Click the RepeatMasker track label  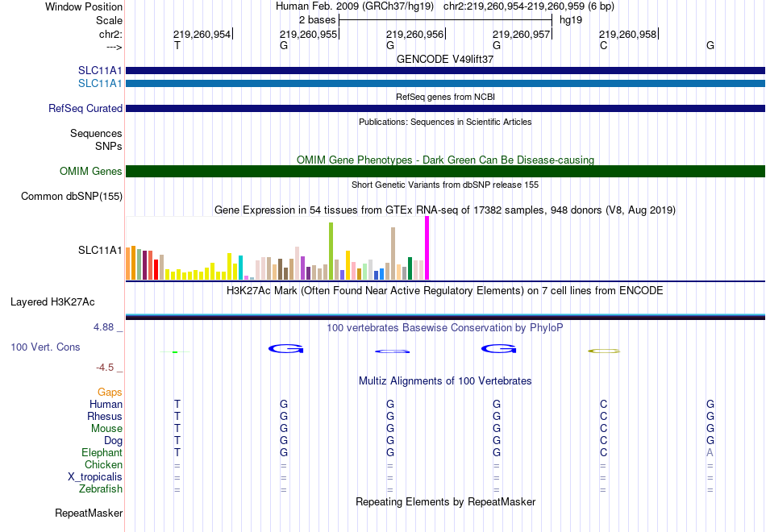click(89, 513)
